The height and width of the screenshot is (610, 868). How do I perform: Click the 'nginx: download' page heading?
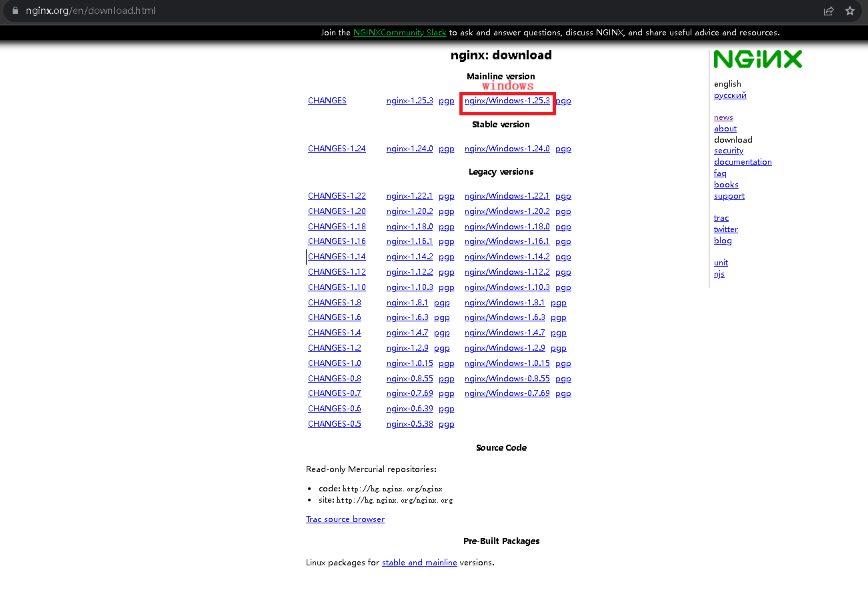501,55
